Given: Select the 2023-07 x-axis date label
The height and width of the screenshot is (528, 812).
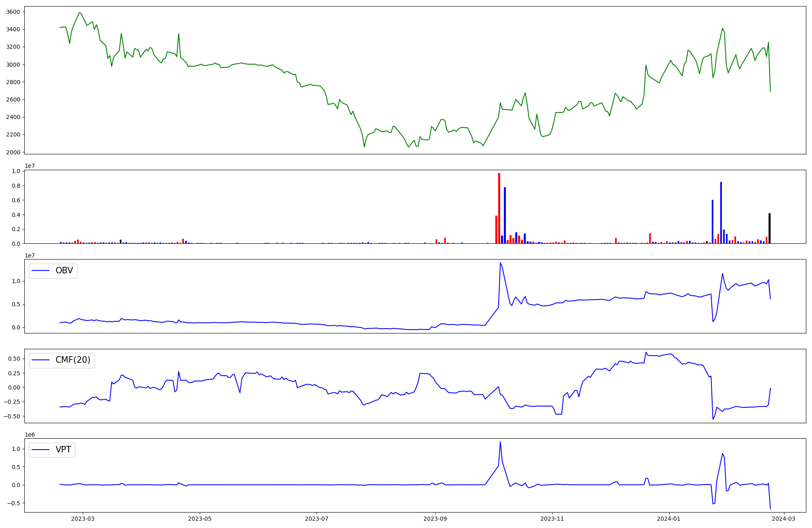Looking at the screenshot, I should (316, 519).
